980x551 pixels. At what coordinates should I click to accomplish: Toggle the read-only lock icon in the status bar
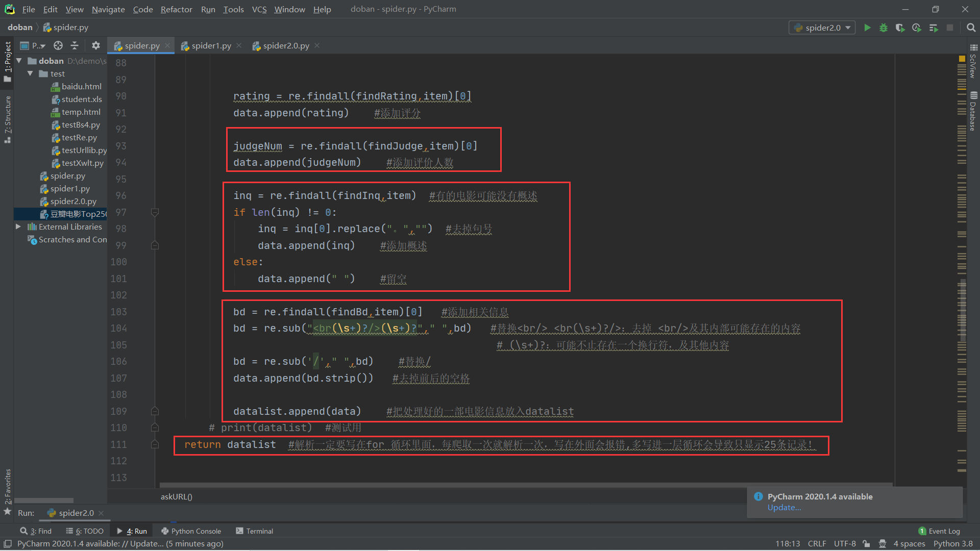(866, 544)
